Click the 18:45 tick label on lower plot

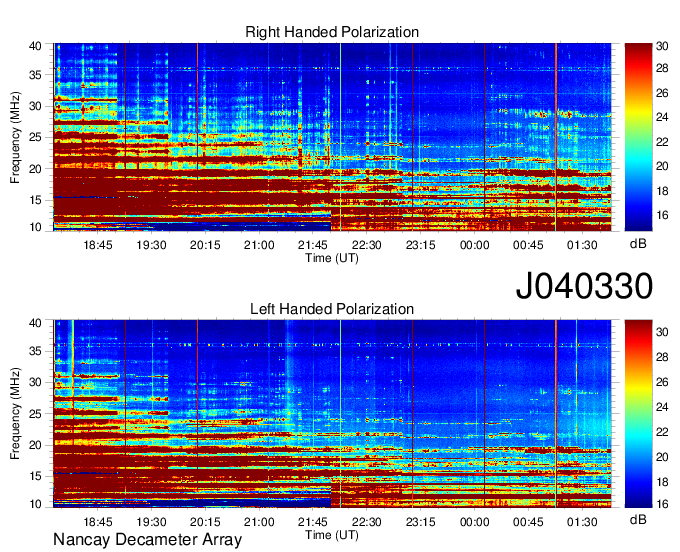coord(98,522)
